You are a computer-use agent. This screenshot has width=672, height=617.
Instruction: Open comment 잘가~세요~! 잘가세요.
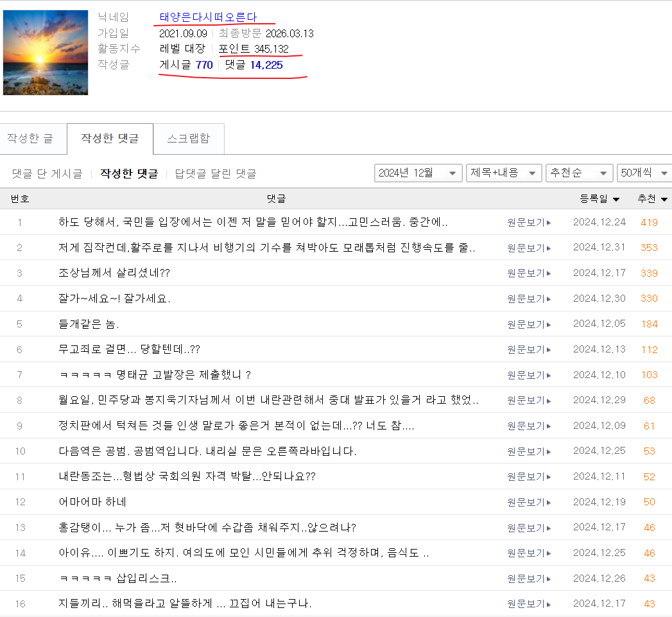pos(114,299)
